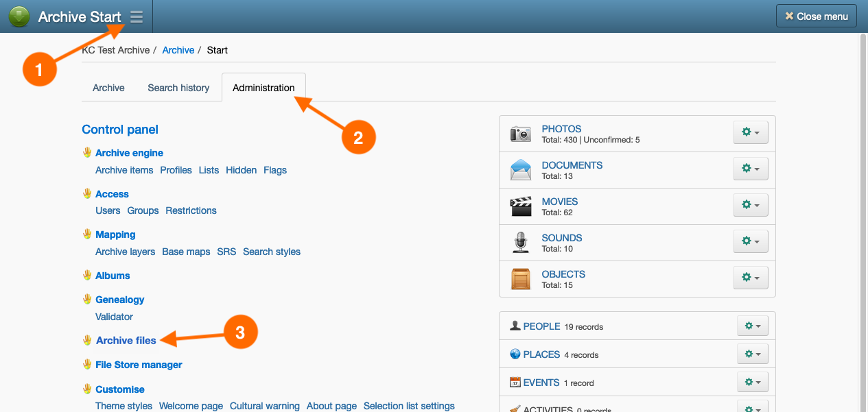The width and height of the screenshot is (868, 412).
Task: Click the Movies clapperboard icon
Action: 521,206
